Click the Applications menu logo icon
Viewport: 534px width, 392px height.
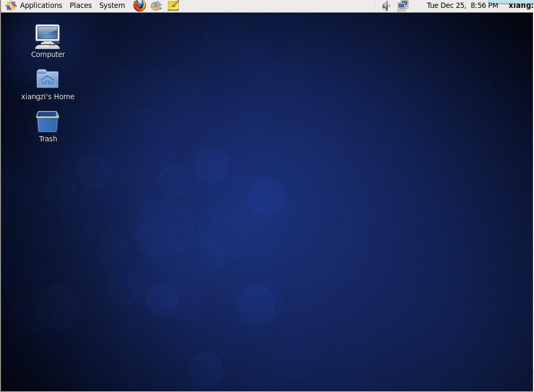[x=11, y=6]
